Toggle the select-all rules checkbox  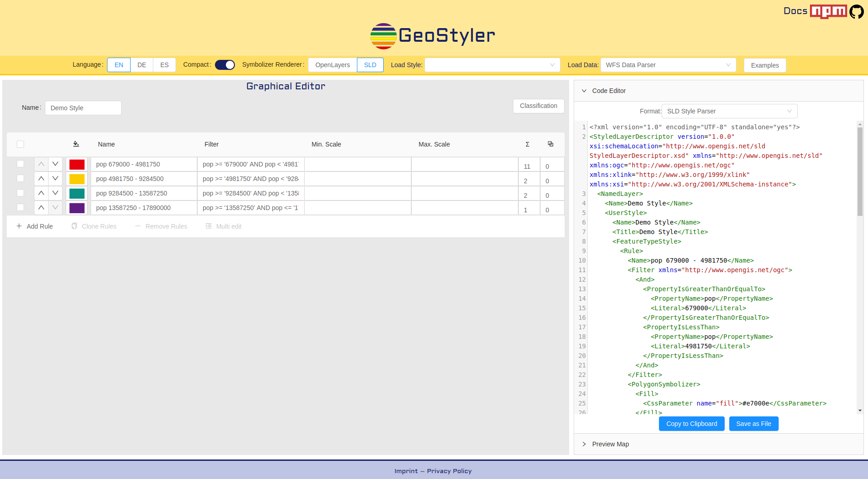(20, 144)
